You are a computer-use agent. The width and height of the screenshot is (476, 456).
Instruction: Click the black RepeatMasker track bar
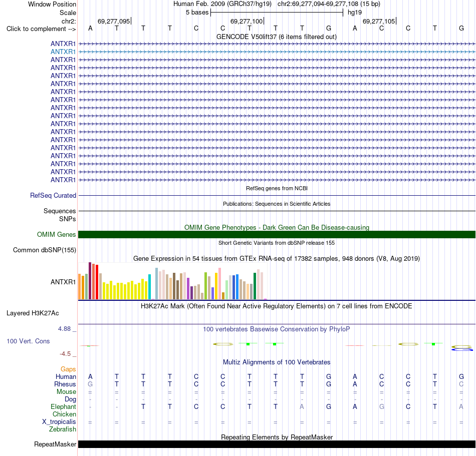277,444
